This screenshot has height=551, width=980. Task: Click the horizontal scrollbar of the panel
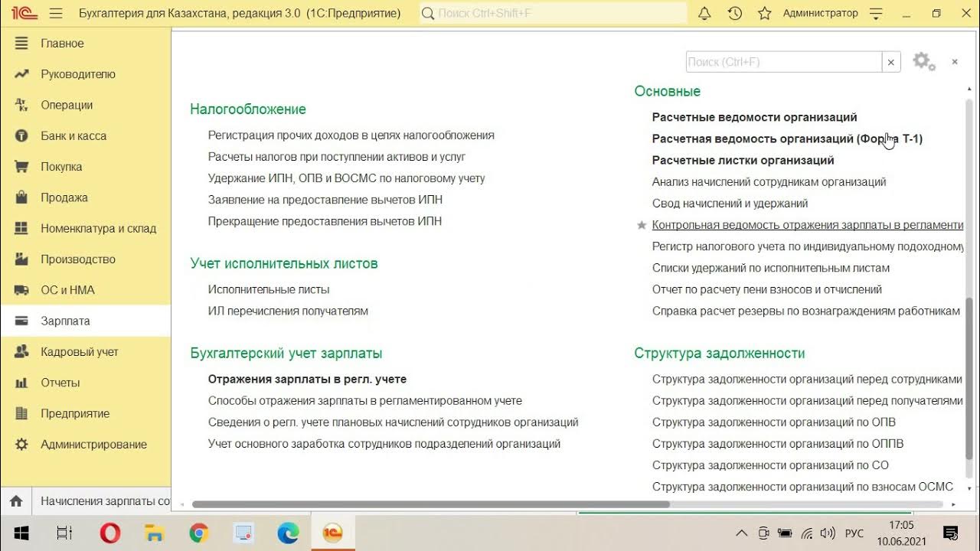pos(431,504)
